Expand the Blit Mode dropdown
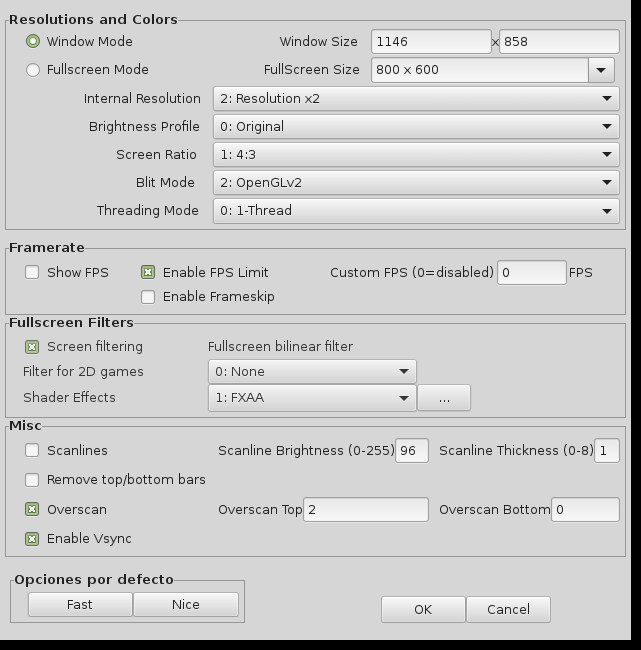Viewport: 641px width, 650px height. tap(416, 182)
